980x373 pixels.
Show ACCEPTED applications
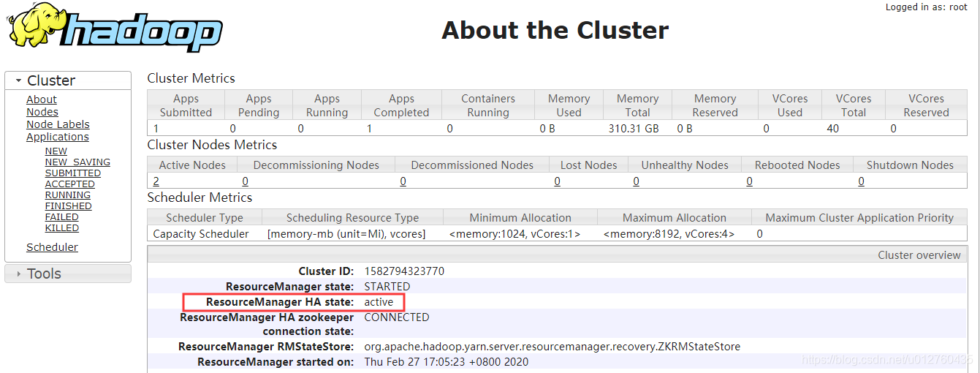click(x=70, y=184)
